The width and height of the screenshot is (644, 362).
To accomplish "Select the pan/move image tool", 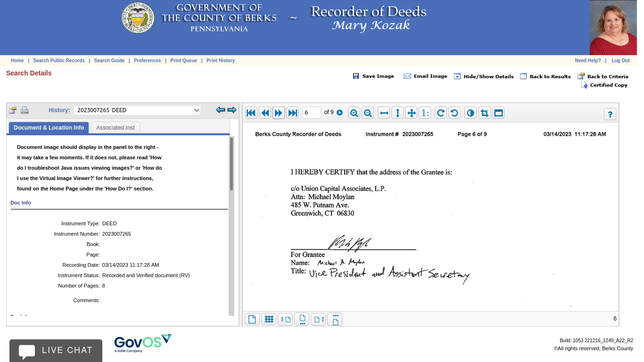I will click(x=411, y=113).
